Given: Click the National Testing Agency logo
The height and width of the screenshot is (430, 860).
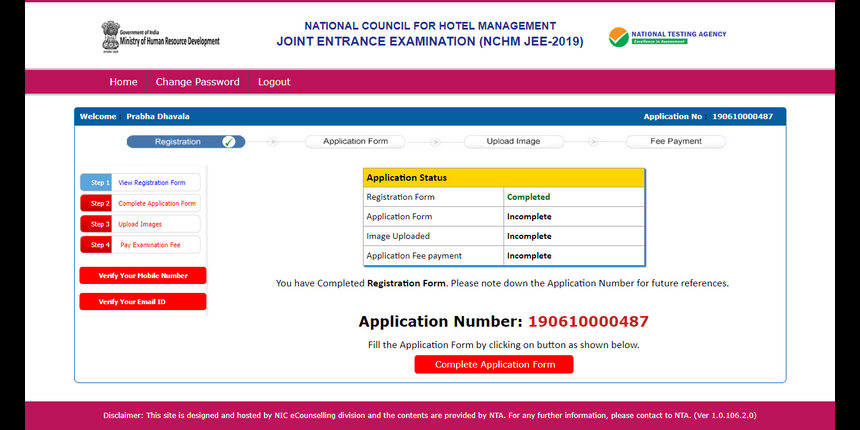Looking at the screenshot, I should tap(667, 37).
